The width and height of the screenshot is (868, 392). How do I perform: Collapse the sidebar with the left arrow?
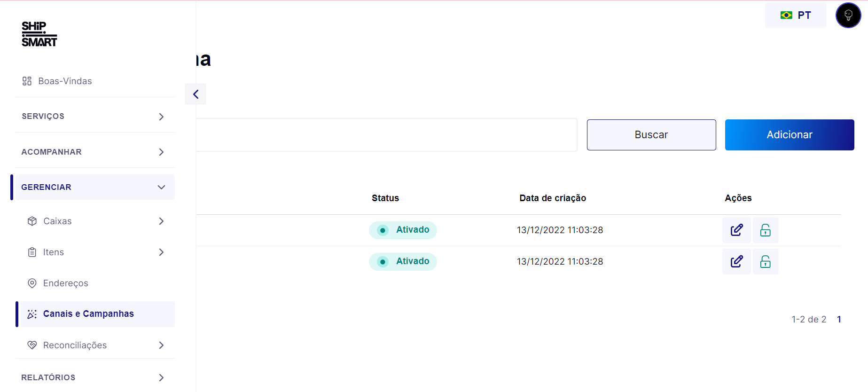click(195, 94)
